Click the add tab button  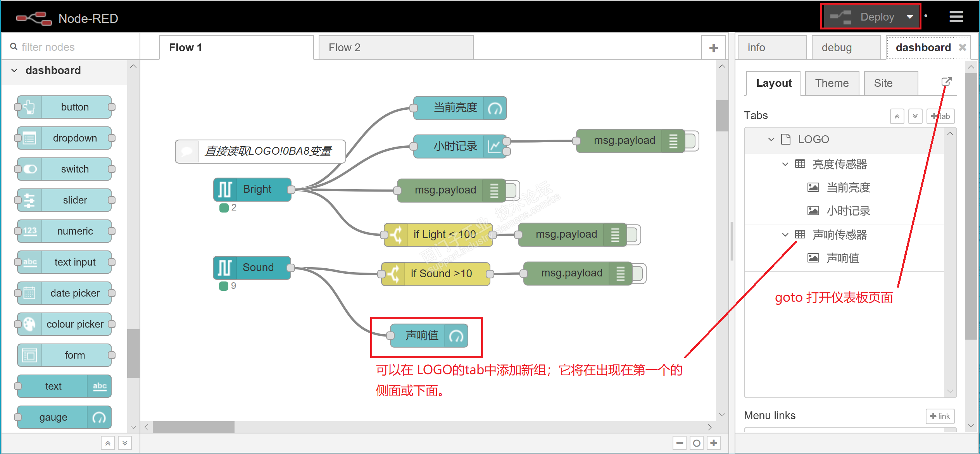(x=940, y=116)
